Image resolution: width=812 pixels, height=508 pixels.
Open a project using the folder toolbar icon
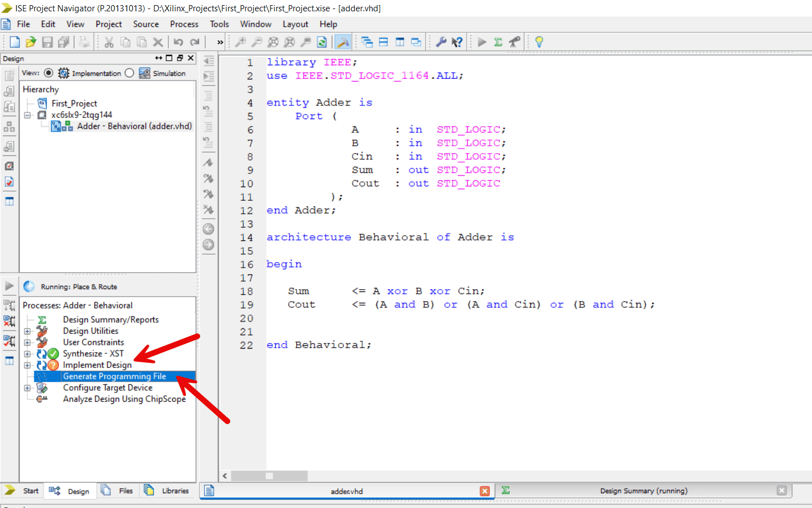click(x=31, y=41)
